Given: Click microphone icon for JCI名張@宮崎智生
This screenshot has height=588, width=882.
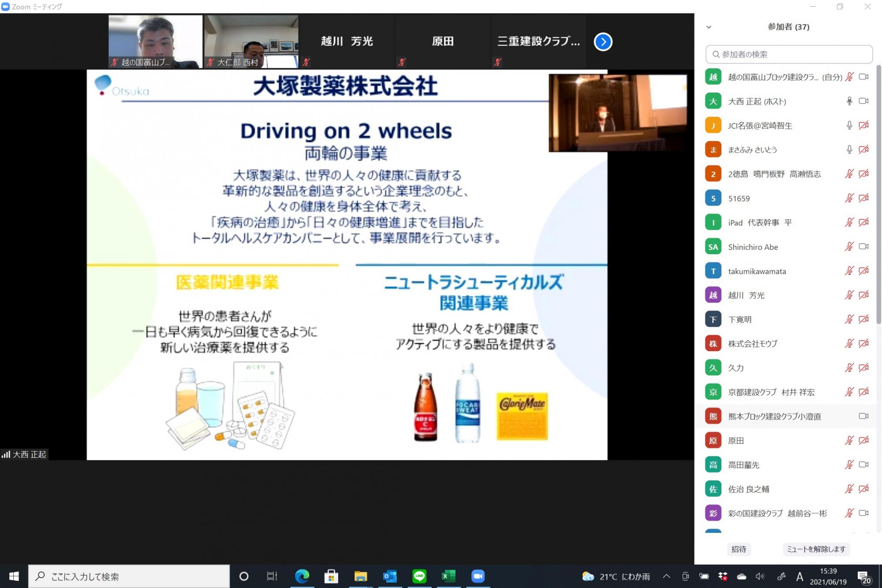Looking at the screenshot, I should (x=849, y=125).
